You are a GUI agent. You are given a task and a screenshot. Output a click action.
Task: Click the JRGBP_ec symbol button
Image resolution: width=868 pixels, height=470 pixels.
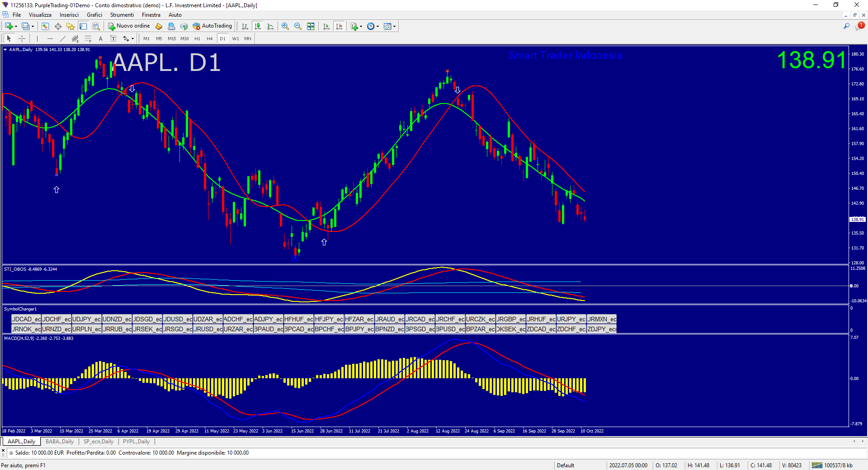[511, 319]
